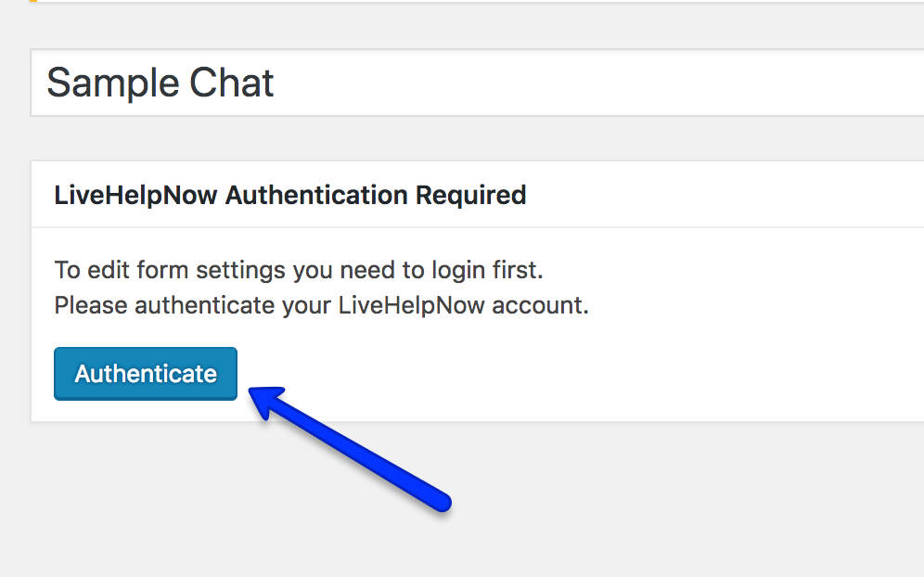Screen dimensions: 924x577
Task: Click the rounded tail end of the blue arrow
Action: click(441, 502)
